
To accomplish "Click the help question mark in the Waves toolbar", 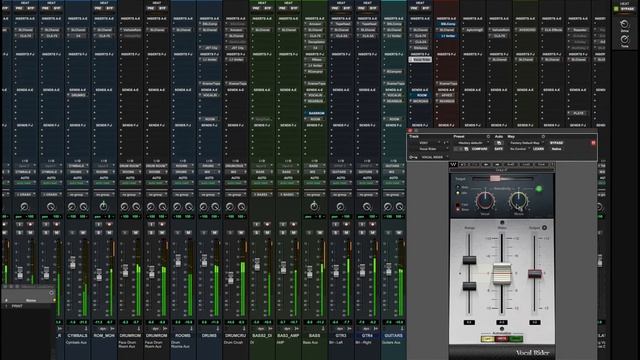I will coord(551,164).
